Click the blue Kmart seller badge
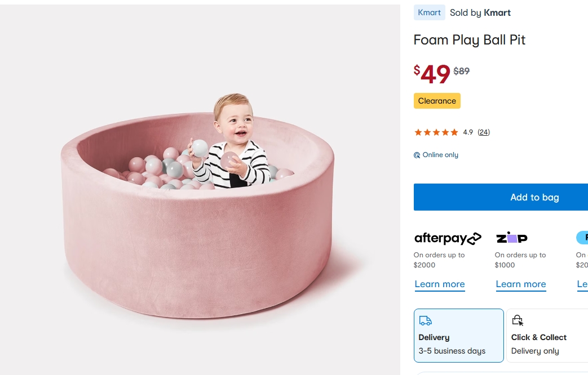The width and height of the screenshot is (588, 375). click(430, 12)
